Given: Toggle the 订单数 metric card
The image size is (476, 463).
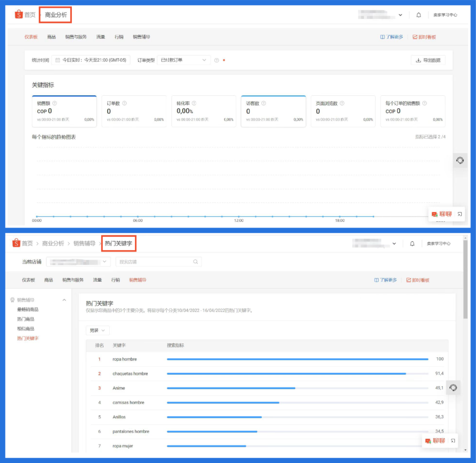Looking at the screenshot, I should 134,111.
